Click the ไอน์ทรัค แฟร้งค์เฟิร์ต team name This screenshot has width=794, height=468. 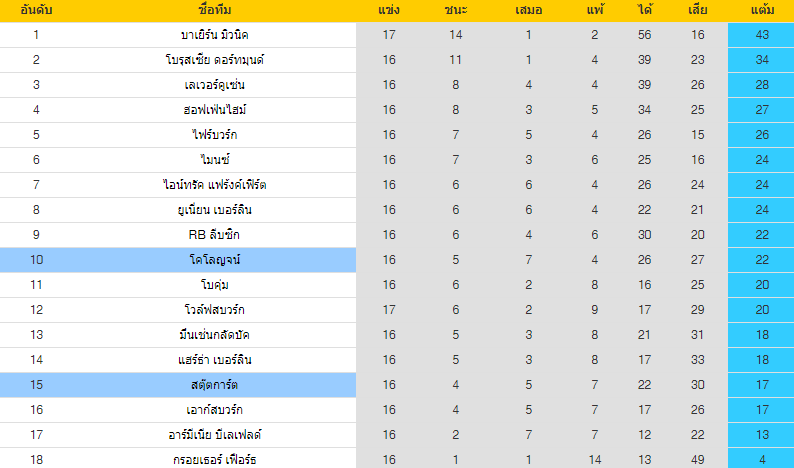(215, 185)
